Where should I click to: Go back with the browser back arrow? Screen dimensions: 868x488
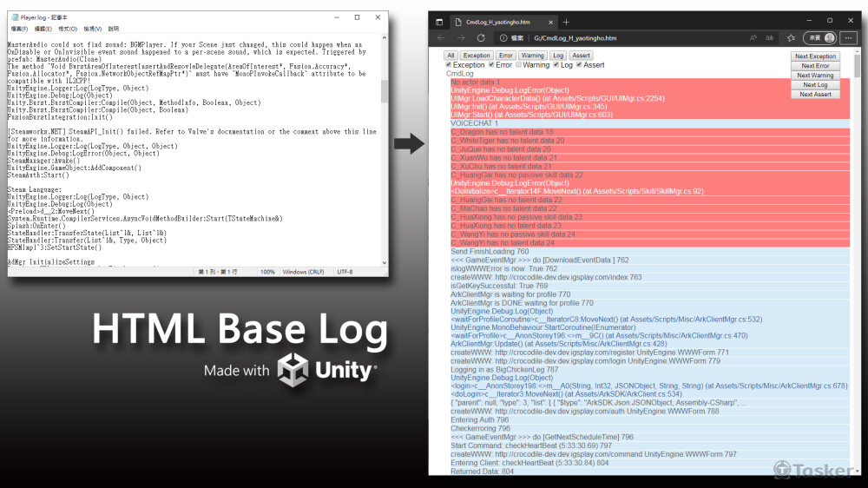[x=441, y=37]
